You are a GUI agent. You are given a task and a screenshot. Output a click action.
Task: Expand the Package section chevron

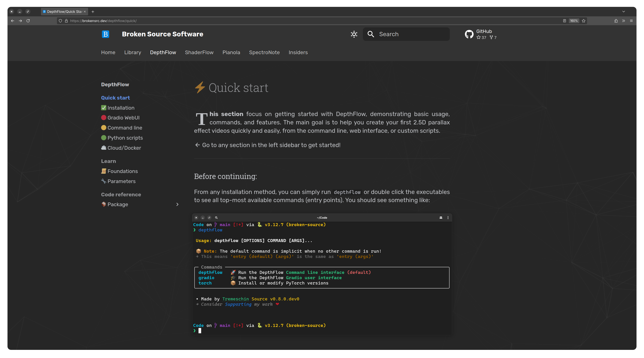click(x=177, y=204)
